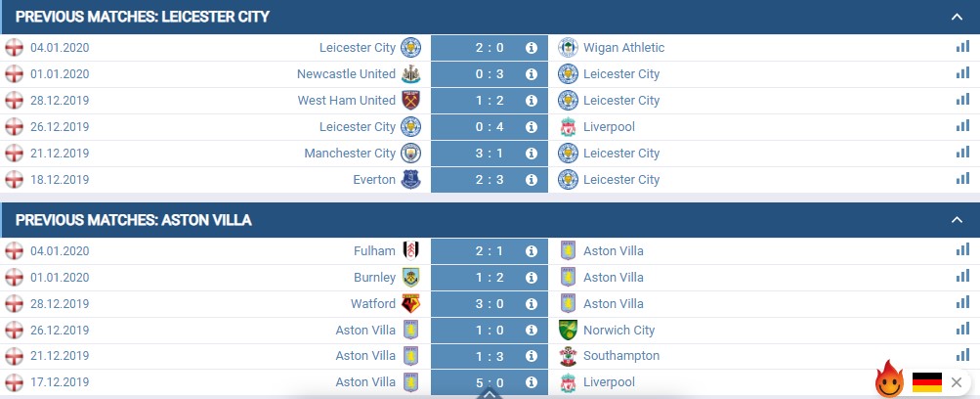This screenshot has height=399, width=980.
Task: Open the Burnley team link
Action: 374,277
